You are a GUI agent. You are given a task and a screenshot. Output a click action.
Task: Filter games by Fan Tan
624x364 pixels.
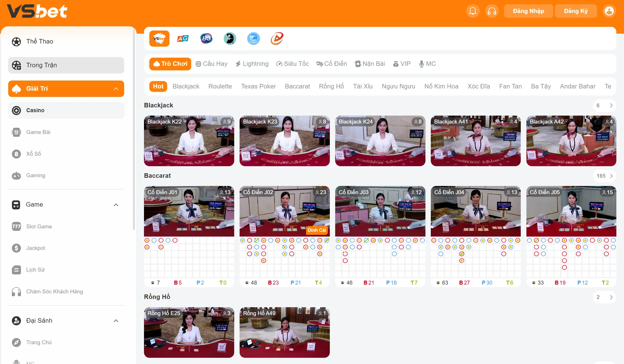tap(510, 86)
